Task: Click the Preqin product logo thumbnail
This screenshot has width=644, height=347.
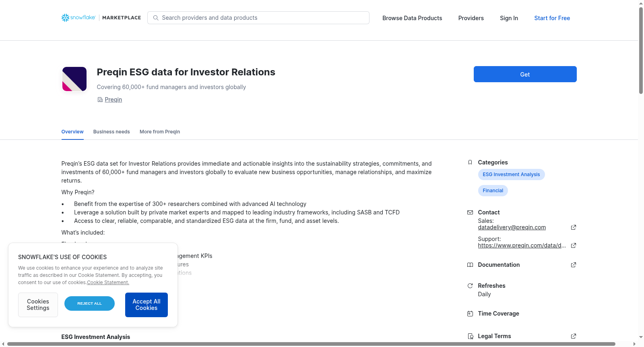Action: [74, 79]
